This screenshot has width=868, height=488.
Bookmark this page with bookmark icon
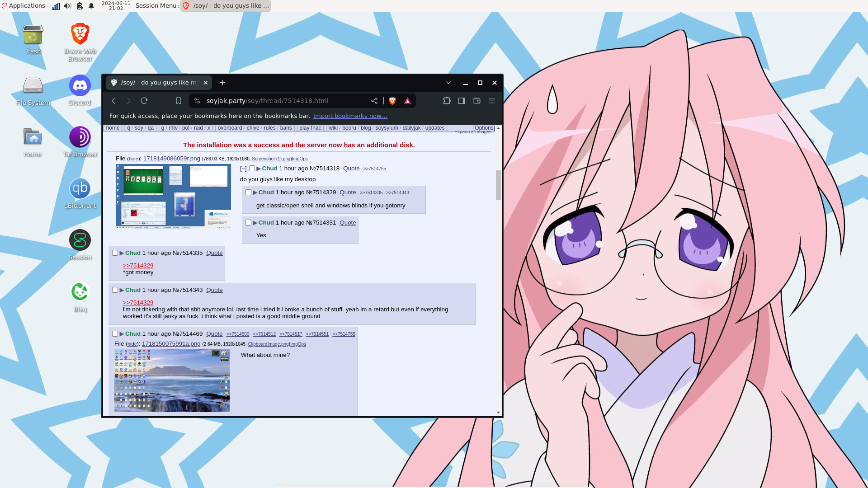179,101
